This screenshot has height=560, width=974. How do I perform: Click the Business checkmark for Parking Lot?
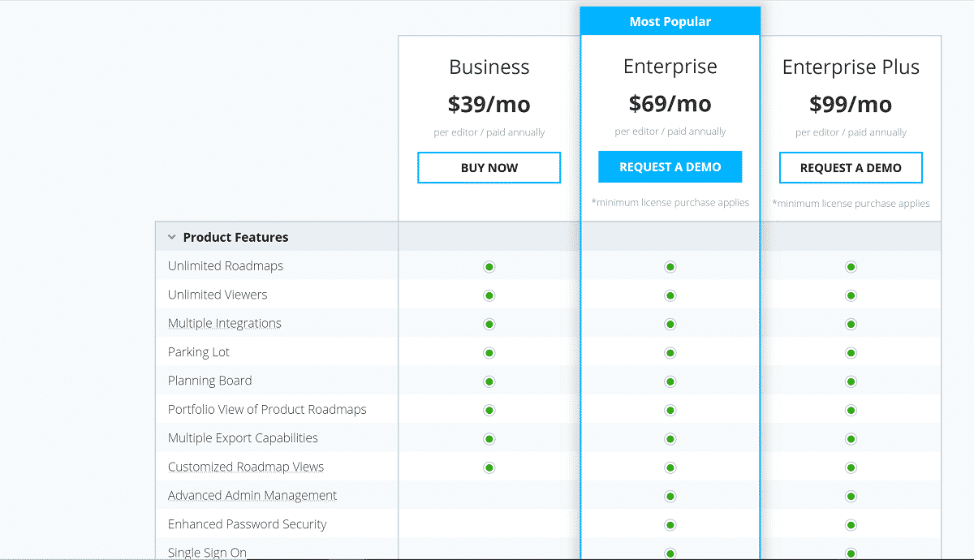coord(489,352)
